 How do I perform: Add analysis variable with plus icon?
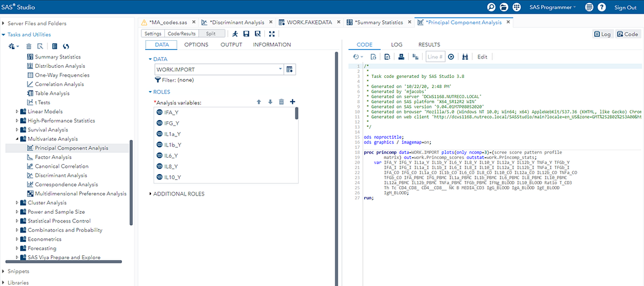pyautogui.click(x=292, y=102)
